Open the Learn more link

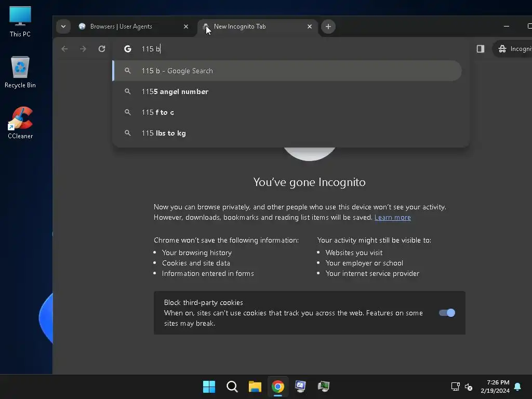click(393, 218)
